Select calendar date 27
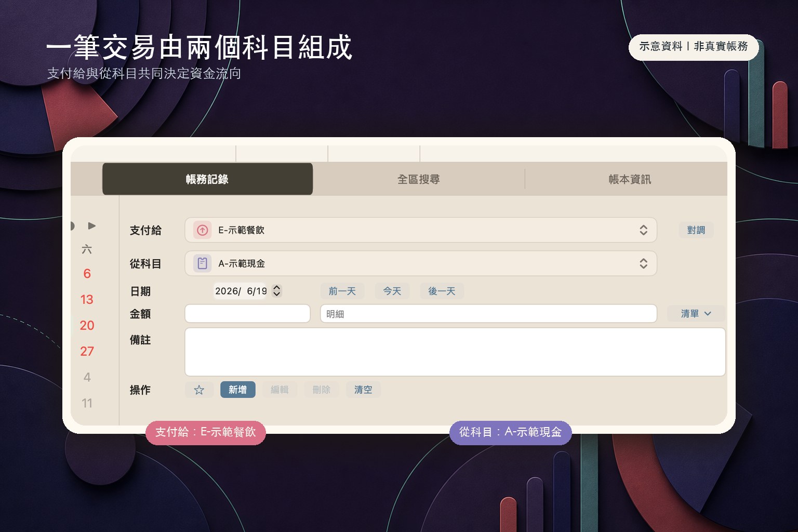Screen dimensions: 798x532 click(87, 352)
